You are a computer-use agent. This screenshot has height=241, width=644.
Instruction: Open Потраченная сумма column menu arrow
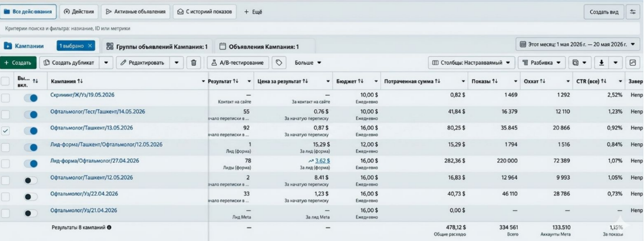(x=463, y=81)
